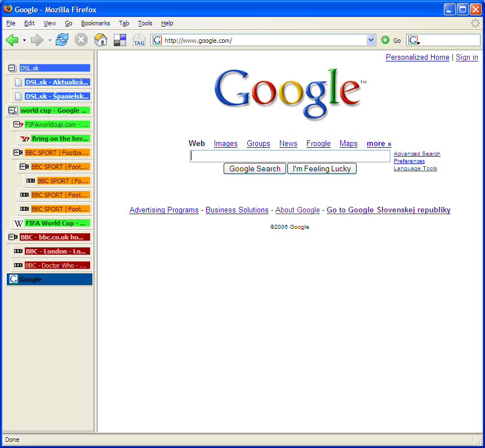The width and height of the screenshot is (485, 448).
Task: Click the I'm Feeling Lucky button
Action: tap(322, 168)
